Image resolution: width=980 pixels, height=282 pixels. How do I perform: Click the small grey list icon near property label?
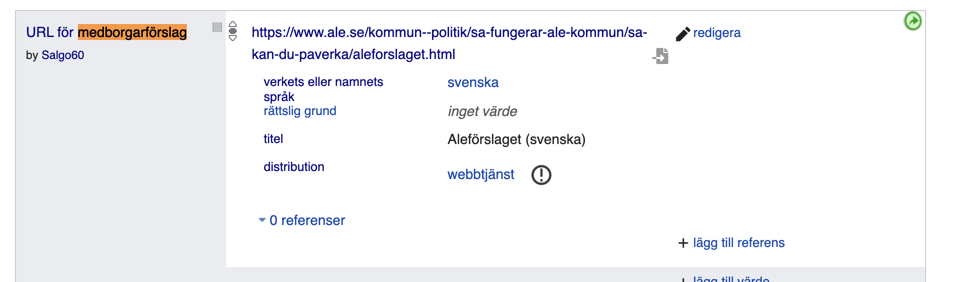pos(217,27)
